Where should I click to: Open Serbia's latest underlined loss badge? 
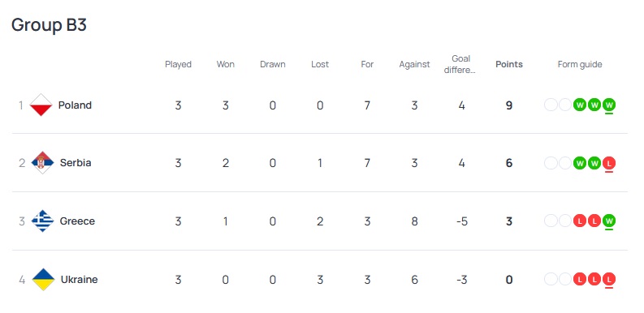(609, 163)
